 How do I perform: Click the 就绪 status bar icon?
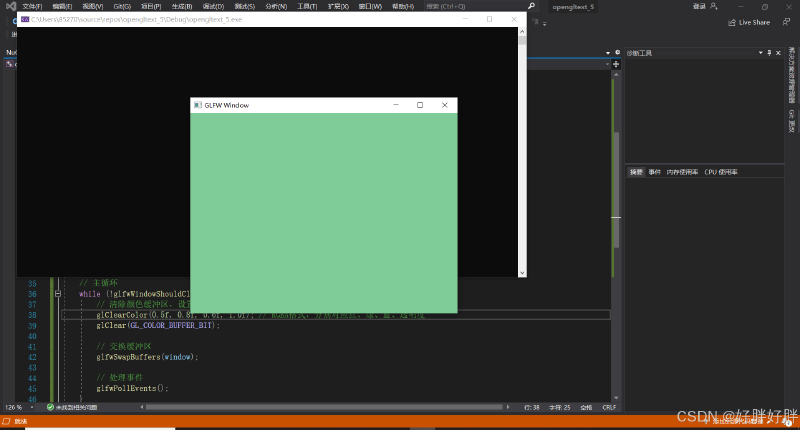point(6,421)
